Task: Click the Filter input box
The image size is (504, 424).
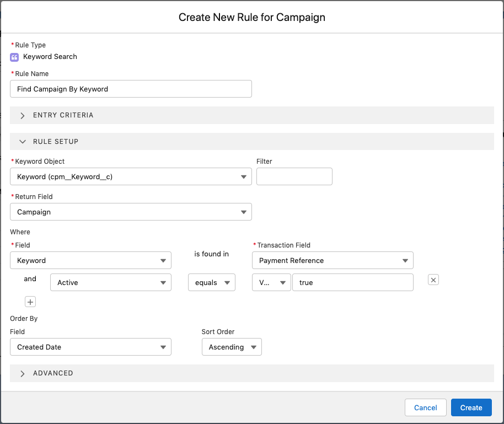Action: (294, 176)
